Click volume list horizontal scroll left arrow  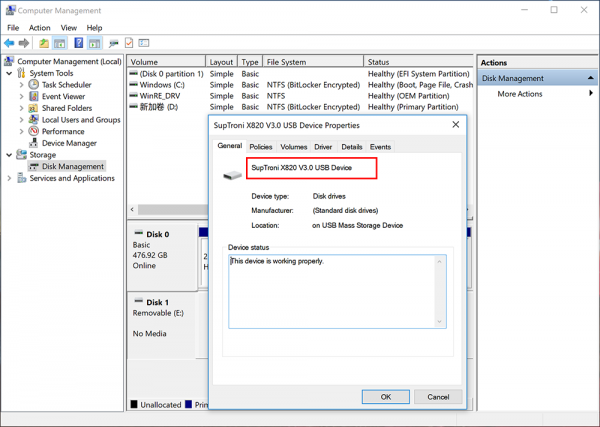132,209
